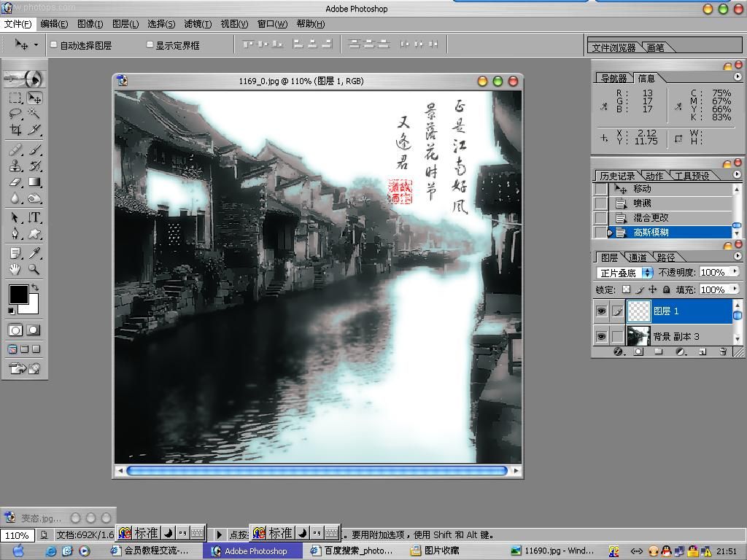The height and width of the screenshot is (560, 747).
Task: Open tool preset picker arrow
Action: (36, 45)
